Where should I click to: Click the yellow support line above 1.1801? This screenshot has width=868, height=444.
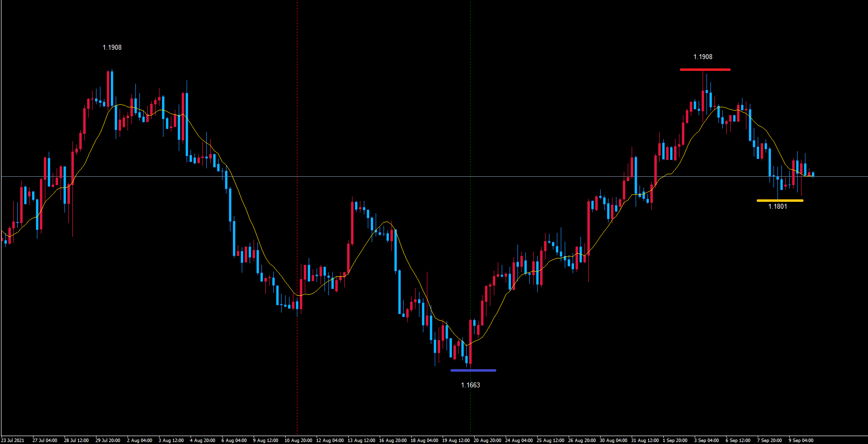[x=780, y=200]
